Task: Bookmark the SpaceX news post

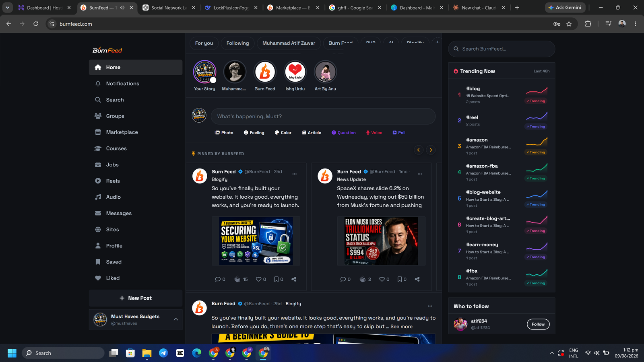Action: [402, 279]
